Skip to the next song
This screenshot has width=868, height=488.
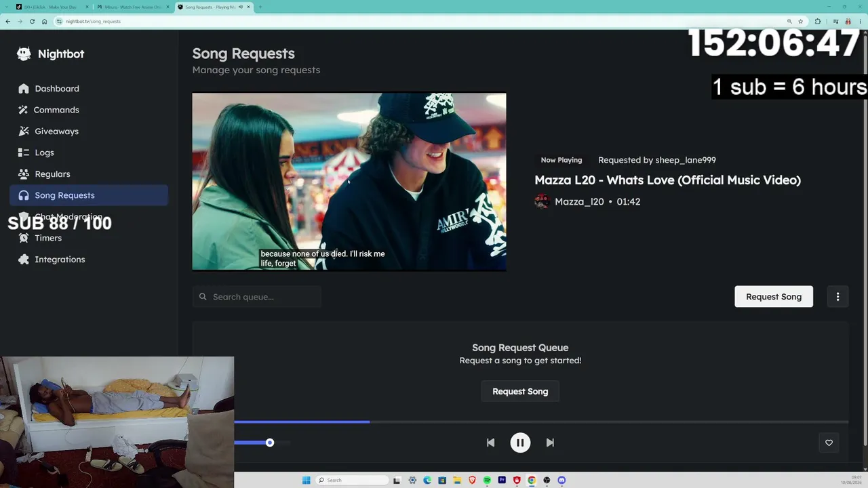550,443
